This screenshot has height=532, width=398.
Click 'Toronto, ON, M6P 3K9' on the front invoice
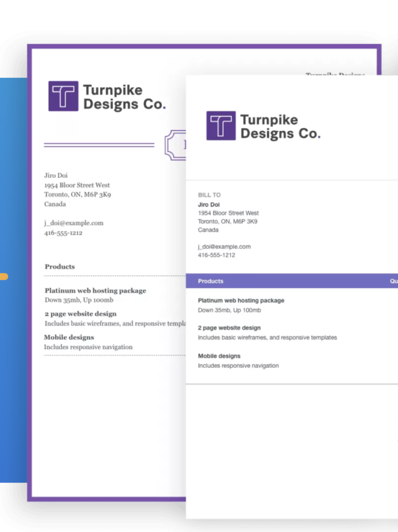tap(227, 221)
